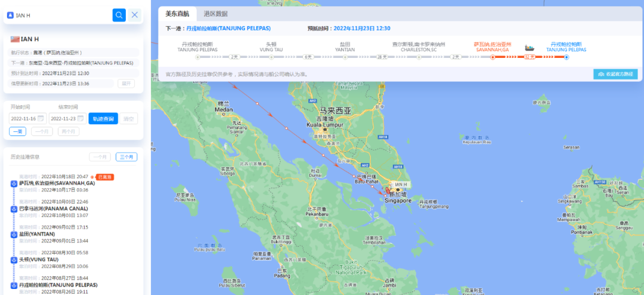Clear the IAN H search with X

coord(135,15)
